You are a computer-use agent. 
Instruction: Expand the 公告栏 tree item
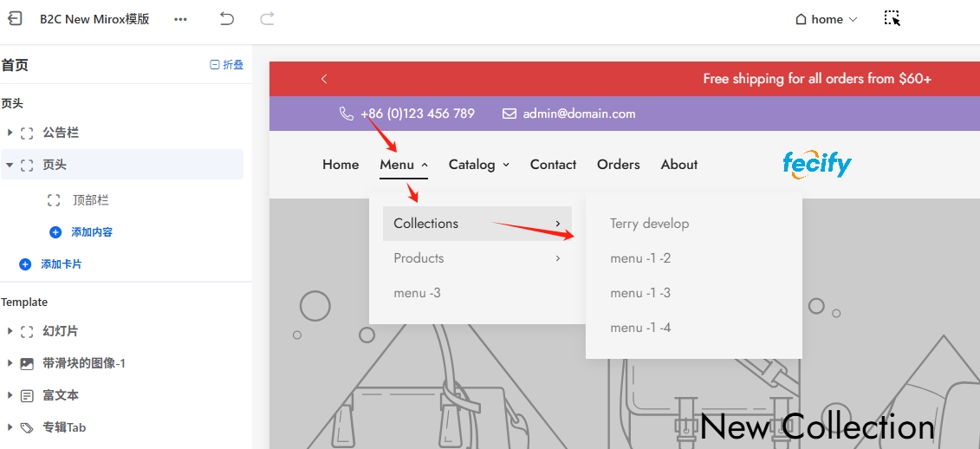coord(10,133)
